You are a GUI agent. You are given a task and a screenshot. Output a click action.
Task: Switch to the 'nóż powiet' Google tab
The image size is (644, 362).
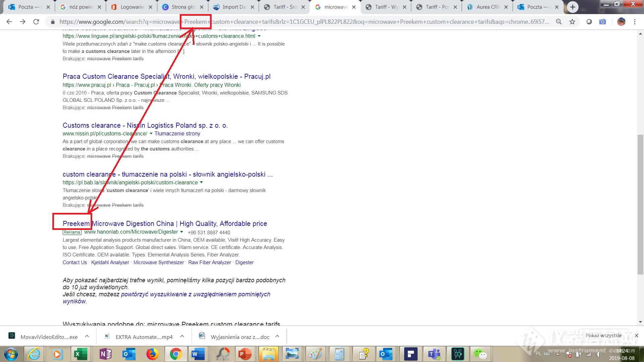coord(80,7)
